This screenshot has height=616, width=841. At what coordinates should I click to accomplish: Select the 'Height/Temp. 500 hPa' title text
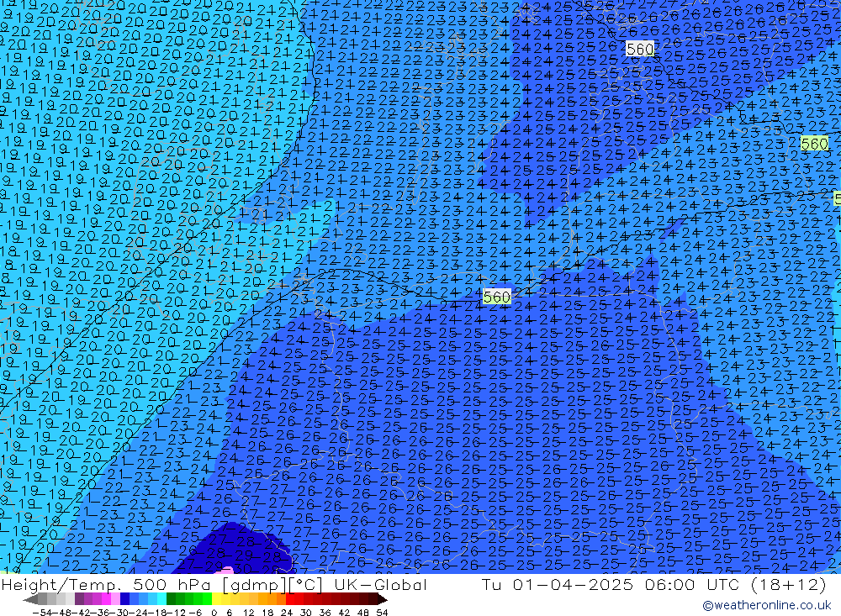pos(106,585)
